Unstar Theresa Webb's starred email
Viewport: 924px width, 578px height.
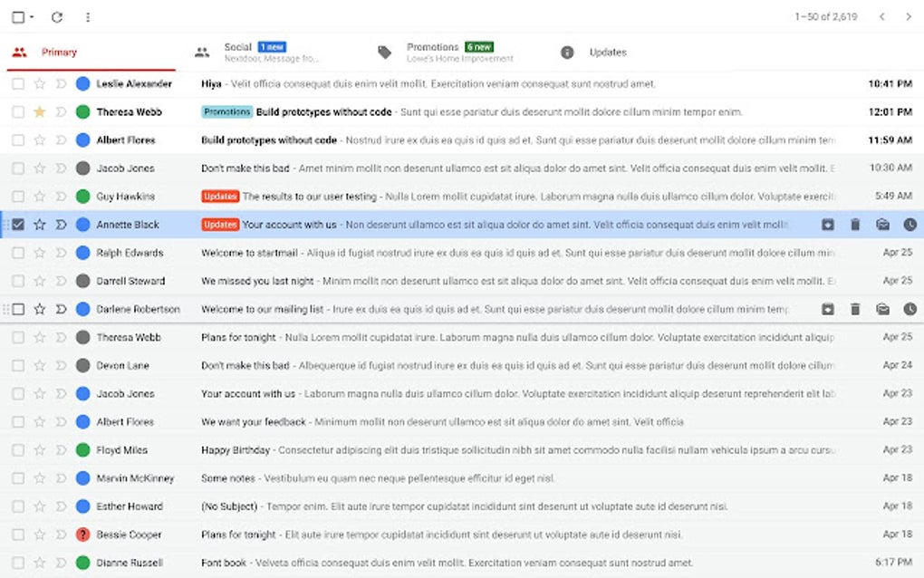(39, 111)
